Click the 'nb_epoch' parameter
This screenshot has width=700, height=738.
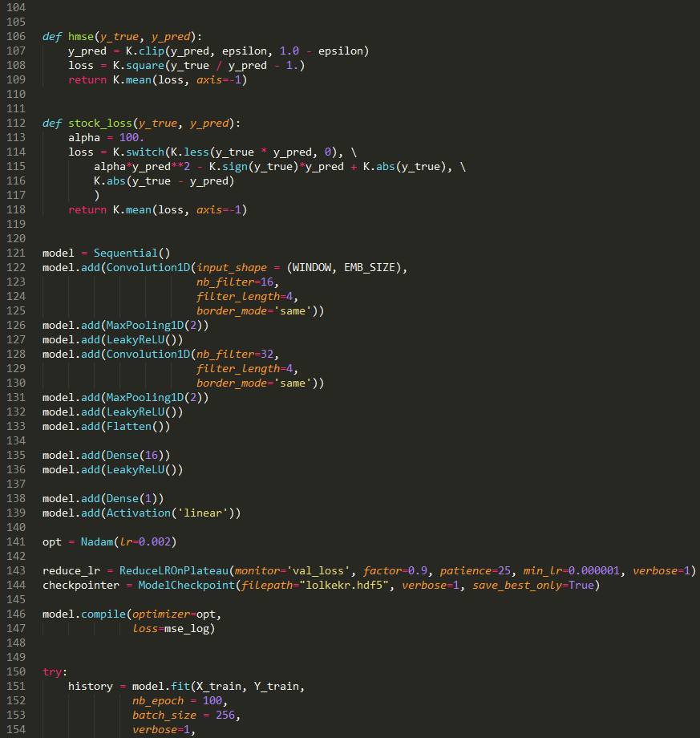[158, 701]
